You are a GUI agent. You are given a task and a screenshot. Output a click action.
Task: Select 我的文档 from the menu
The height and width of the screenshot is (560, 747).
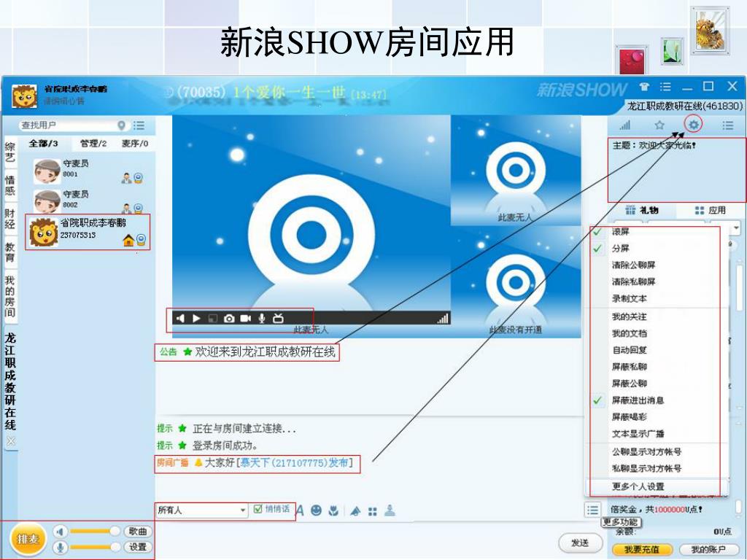click(630, 333)
